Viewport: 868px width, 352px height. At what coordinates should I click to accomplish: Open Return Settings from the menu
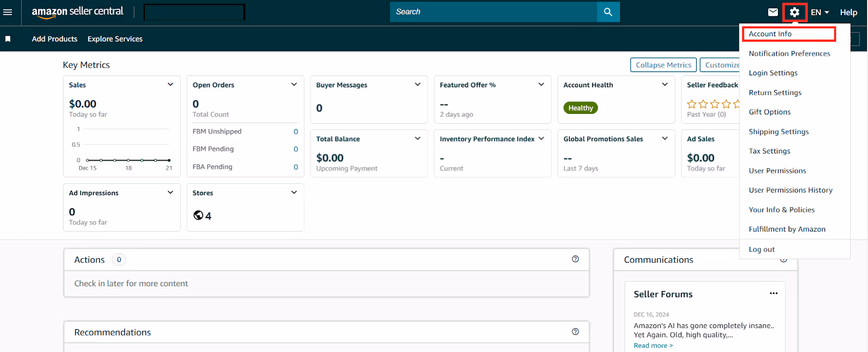[775, 92]
